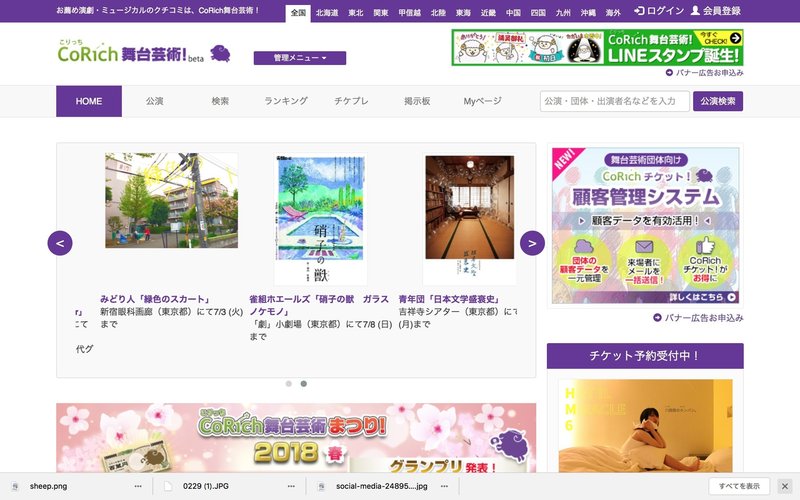Go to the HOME navigation tab
This screenshot has height=500, width=800.
pyautogui.click(x=89, y=101)
